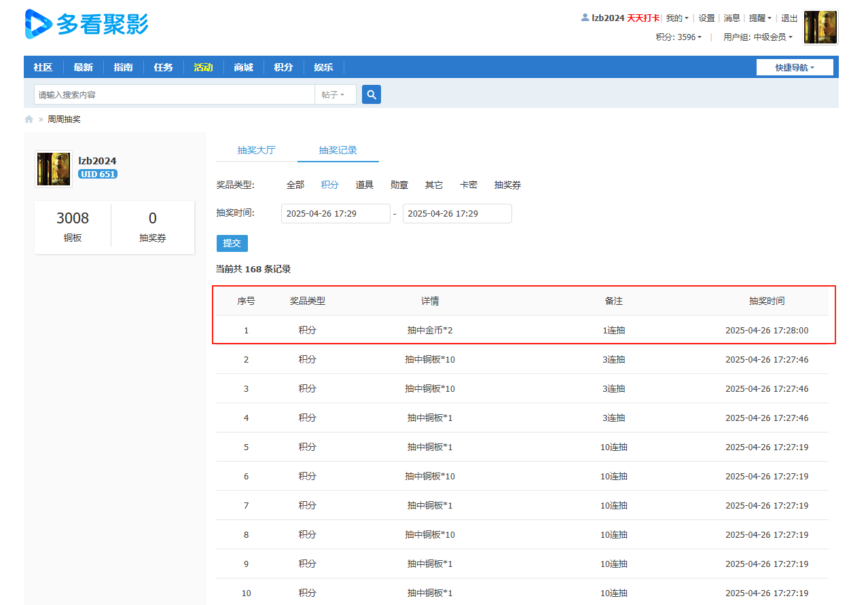Click the sidebar profile avatar picture
The height and width of the screenshot is (605, 868).
pos(53,168)
